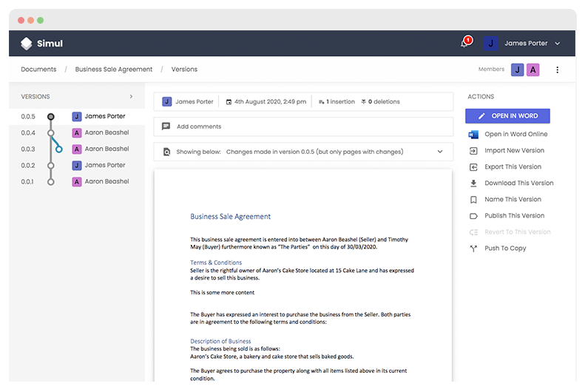Screen dimensions: 585x392
Task: Expand the 'Showing below' changes dropdown
Action: tap(440, 152)
